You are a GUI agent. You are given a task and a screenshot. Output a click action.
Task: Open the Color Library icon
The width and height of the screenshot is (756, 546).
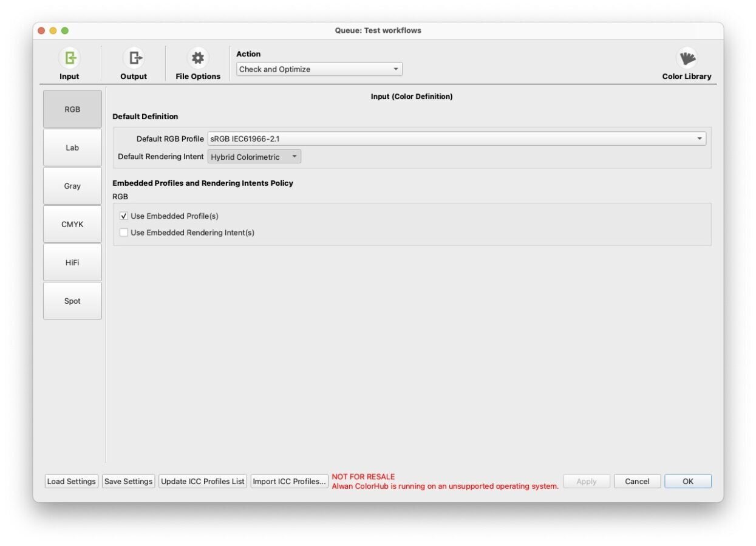tap(687, 58)
